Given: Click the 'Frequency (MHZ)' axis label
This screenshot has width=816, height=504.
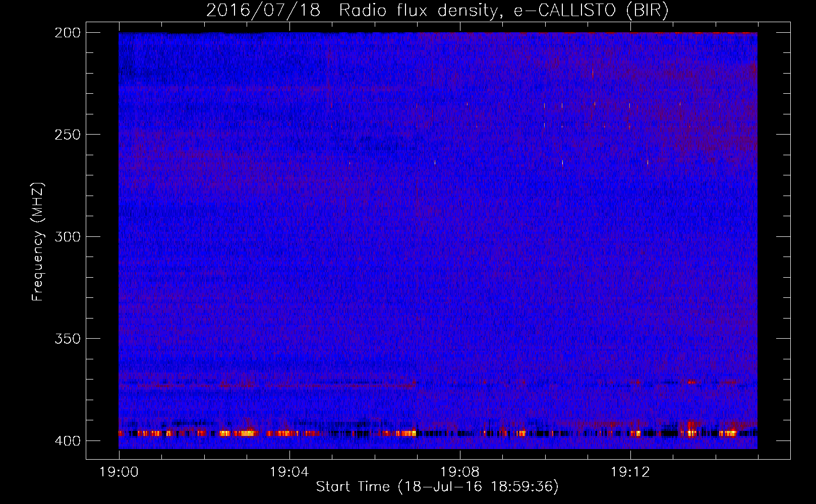Looking at the screenshot, I should click(x=38, y=241).
